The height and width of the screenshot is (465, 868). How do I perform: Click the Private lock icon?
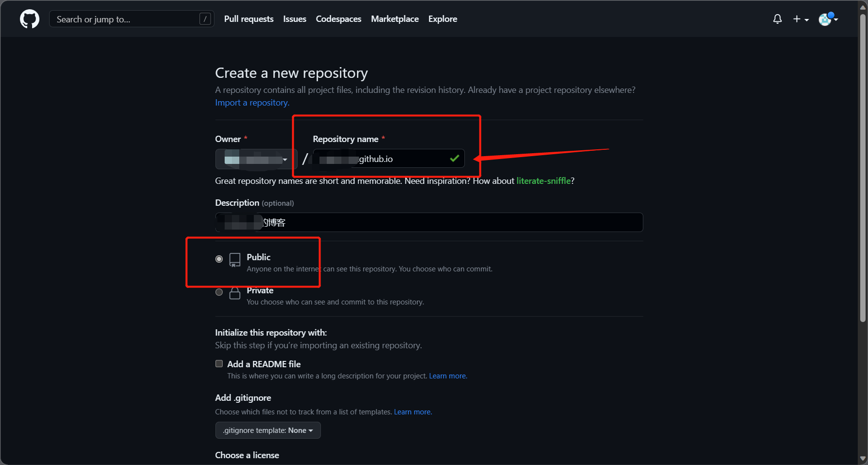235,293
